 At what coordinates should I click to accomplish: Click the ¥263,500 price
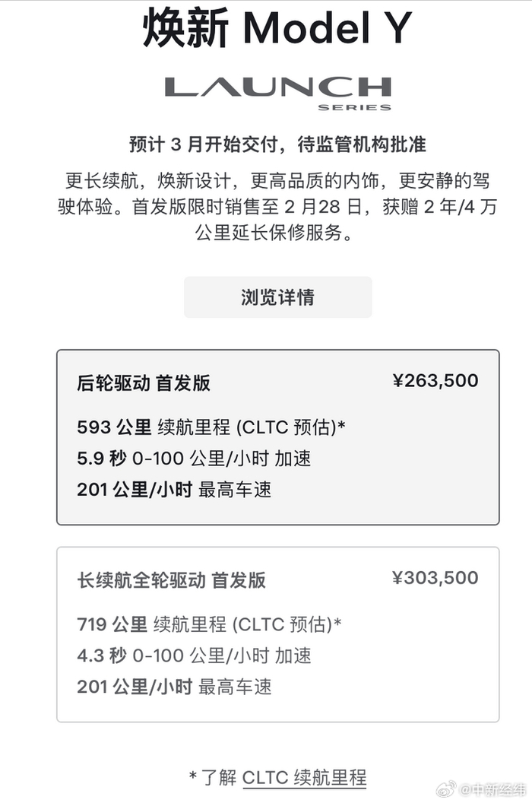(x=435, y=381)
